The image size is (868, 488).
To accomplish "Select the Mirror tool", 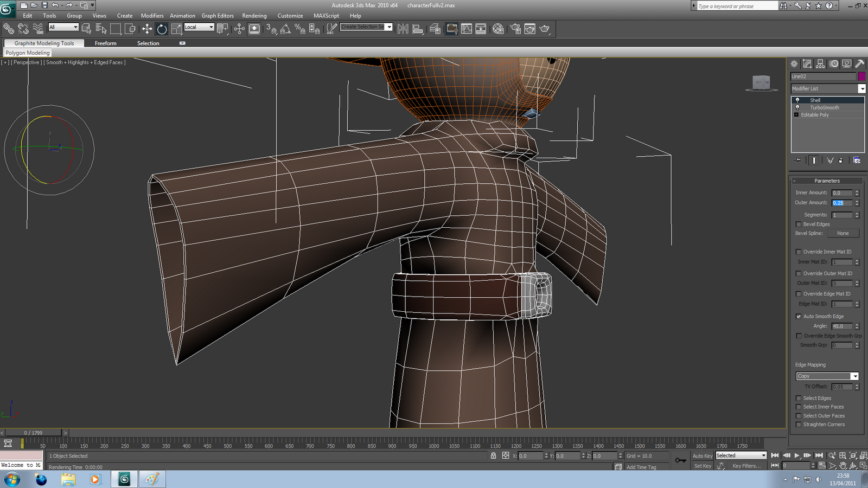I will point(403,29).
